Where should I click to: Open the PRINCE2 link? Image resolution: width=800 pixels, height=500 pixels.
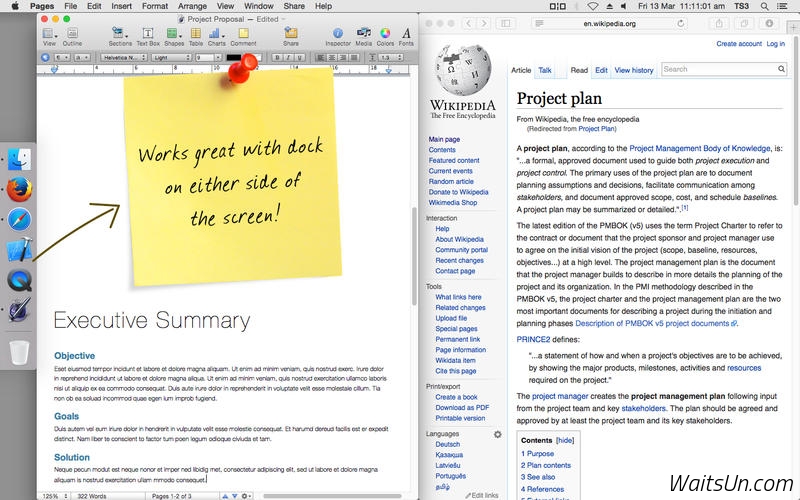533,339
